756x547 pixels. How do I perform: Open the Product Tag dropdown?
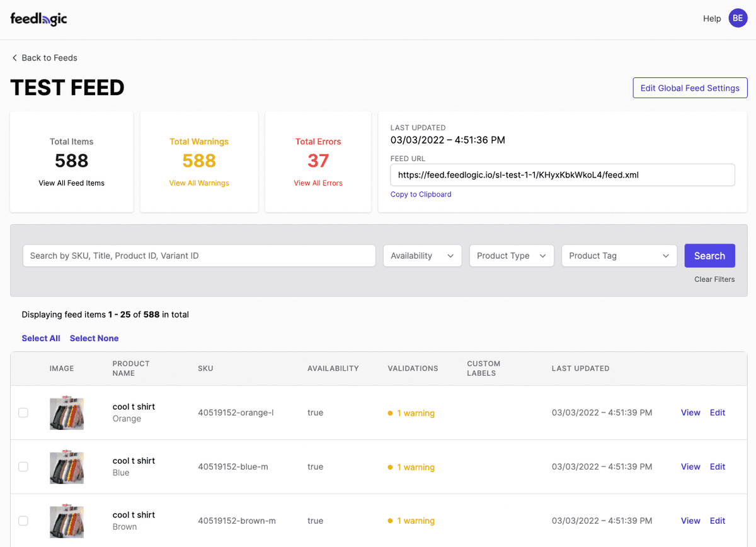[x=619, y=256]
